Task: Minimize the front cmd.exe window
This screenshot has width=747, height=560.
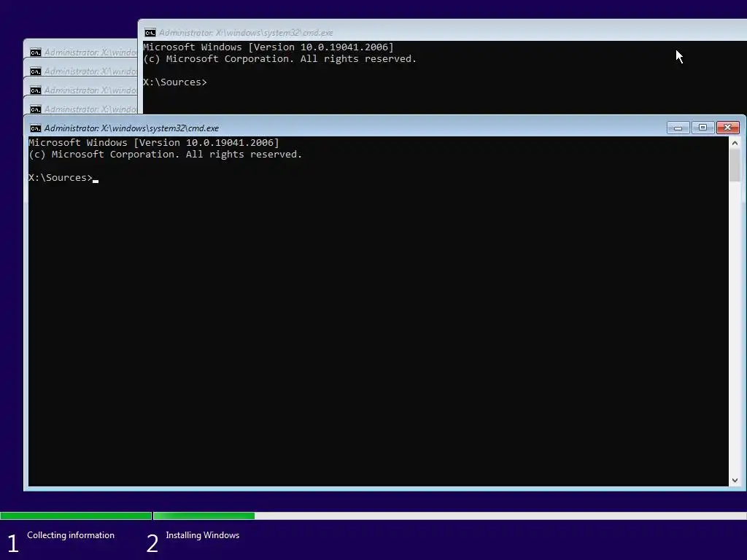Action: coord(678,128)
